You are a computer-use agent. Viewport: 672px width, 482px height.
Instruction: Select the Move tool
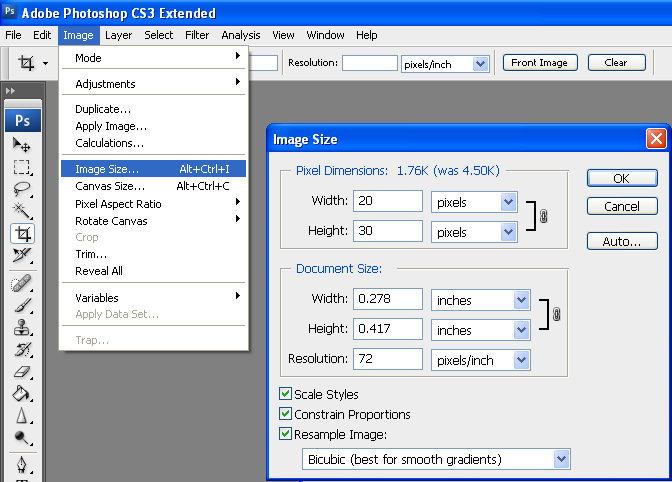tap(21, 145)
